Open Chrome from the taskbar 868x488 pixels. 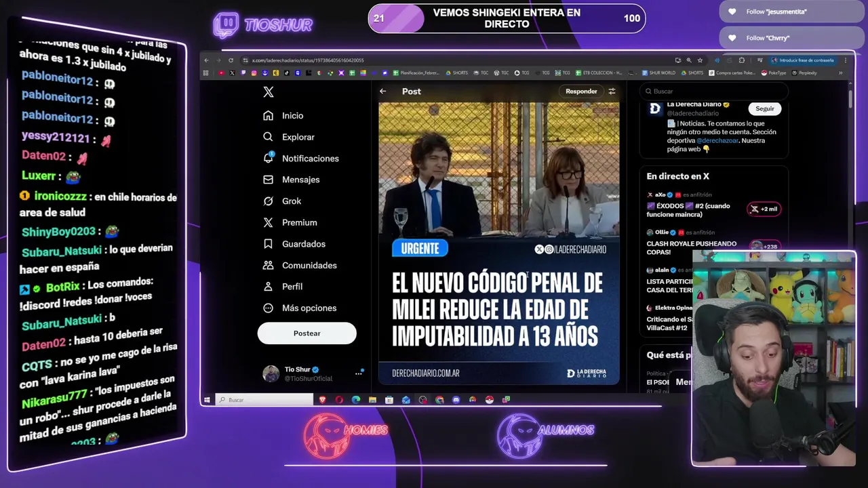click(439, 400)
